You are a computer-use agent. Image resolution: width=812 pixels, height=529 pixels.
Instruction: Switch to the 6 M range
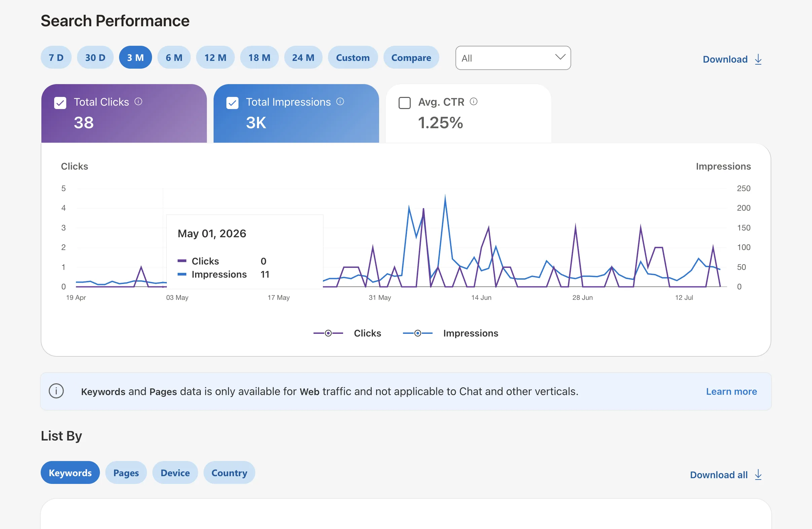(174, 58)
